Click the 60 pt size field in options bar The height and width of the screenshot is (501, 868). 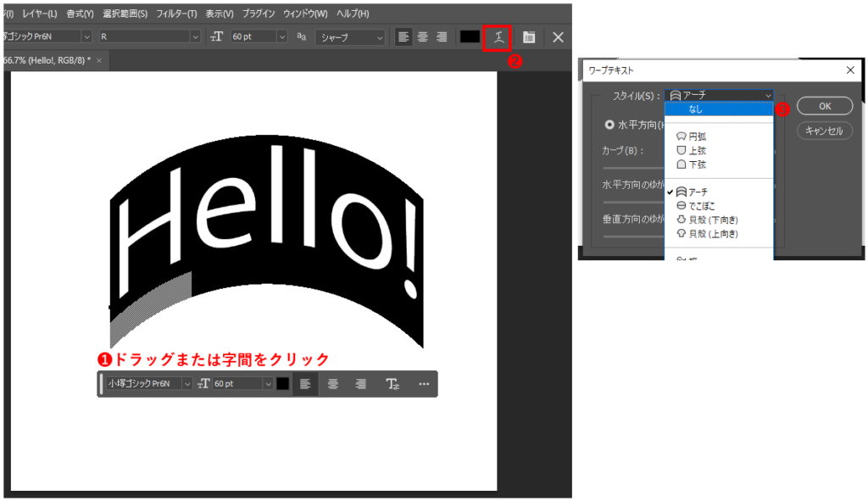pyautogui.click(x=253, y=36)
